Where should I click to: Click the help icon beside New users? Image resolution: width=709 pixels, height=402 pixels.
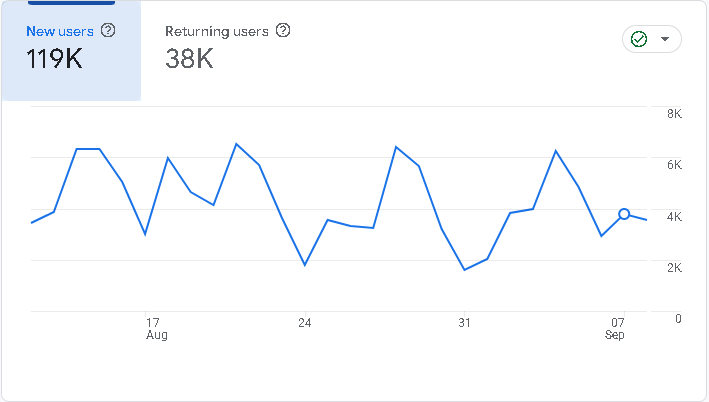pyautogui.click(x=109, y=31)
